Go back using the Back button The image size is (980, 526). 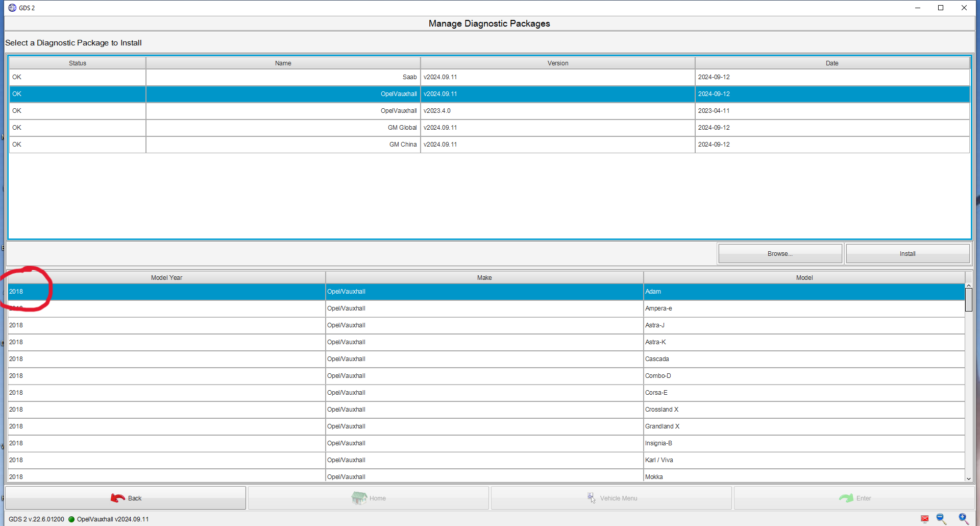[x=126, y=498]
